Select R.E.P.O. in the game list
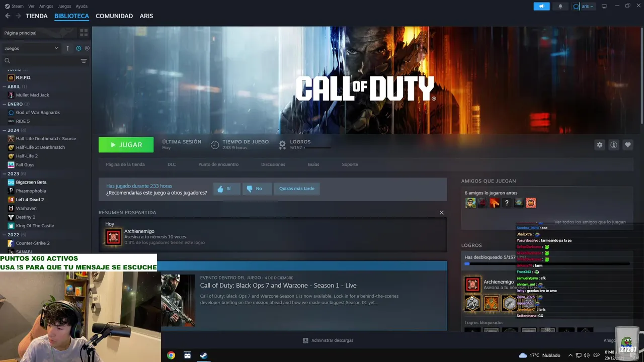Viewport: 644px width, 362px height. coord(23,77)
